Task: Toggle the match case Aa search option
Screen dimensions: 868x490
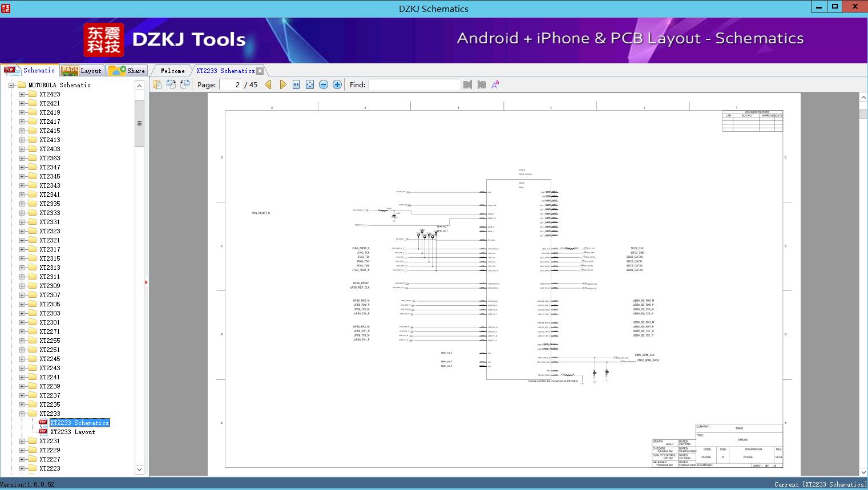Action: (495, 84)
